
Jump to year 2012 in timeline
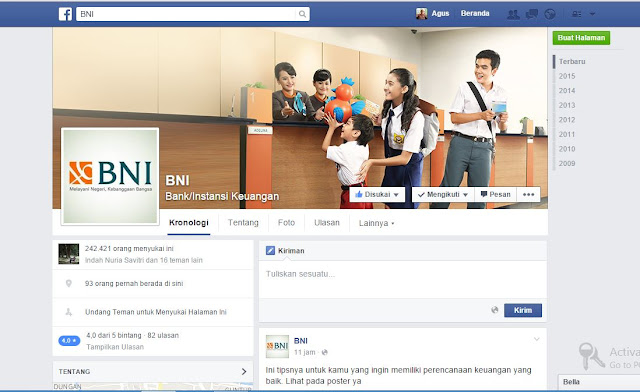567,120
